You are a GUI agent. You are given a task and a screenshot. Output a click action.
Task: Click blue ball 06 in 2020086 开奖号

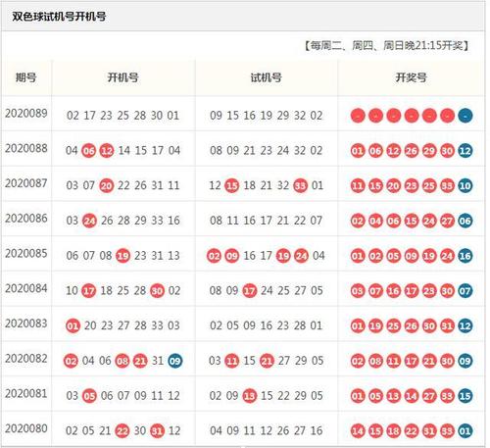(465, 221)
